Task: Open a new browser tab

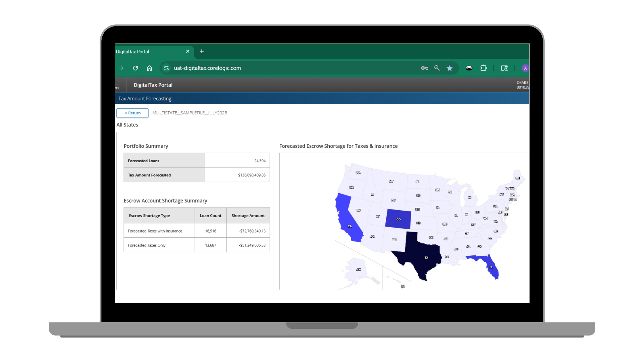Action: [x=202, y=51]
